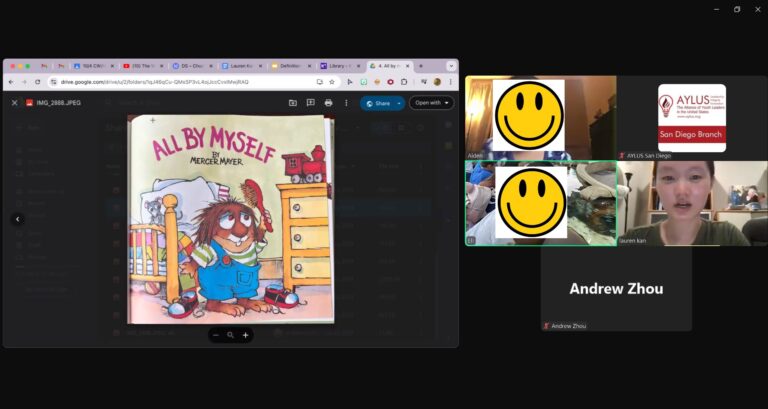Select lauren kan's video tile
Image resolution: width=768 pixels, height=409 pixels.
pos(692,203)
